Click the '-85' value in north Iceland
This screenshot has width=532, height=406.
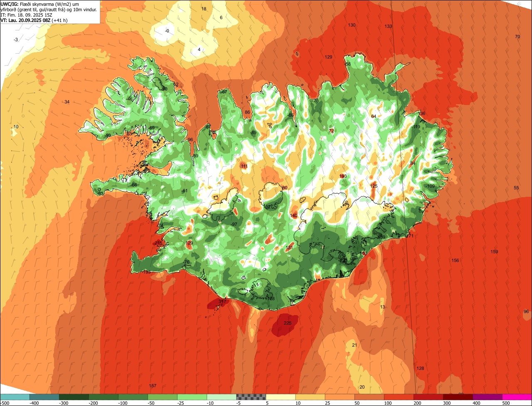pos(291,115)
